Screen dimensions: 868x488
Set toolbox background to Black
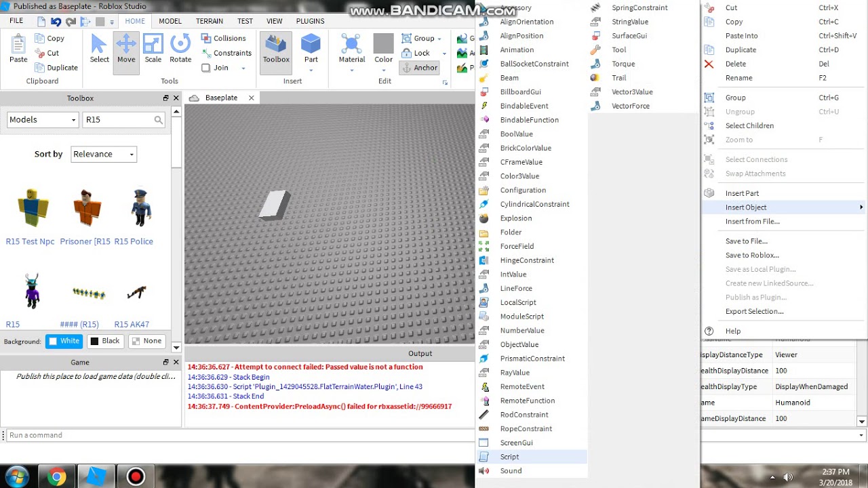click(x=104, y=341)
